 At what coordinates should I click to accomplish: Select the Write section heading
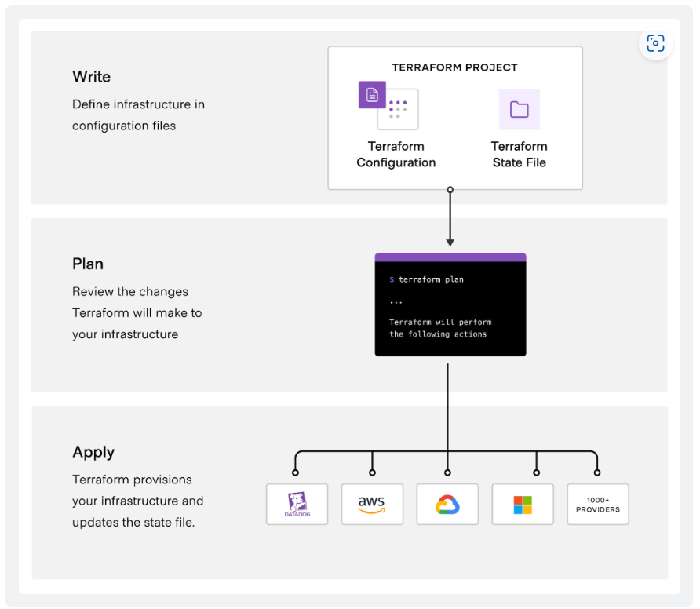(x=91, y=76)
